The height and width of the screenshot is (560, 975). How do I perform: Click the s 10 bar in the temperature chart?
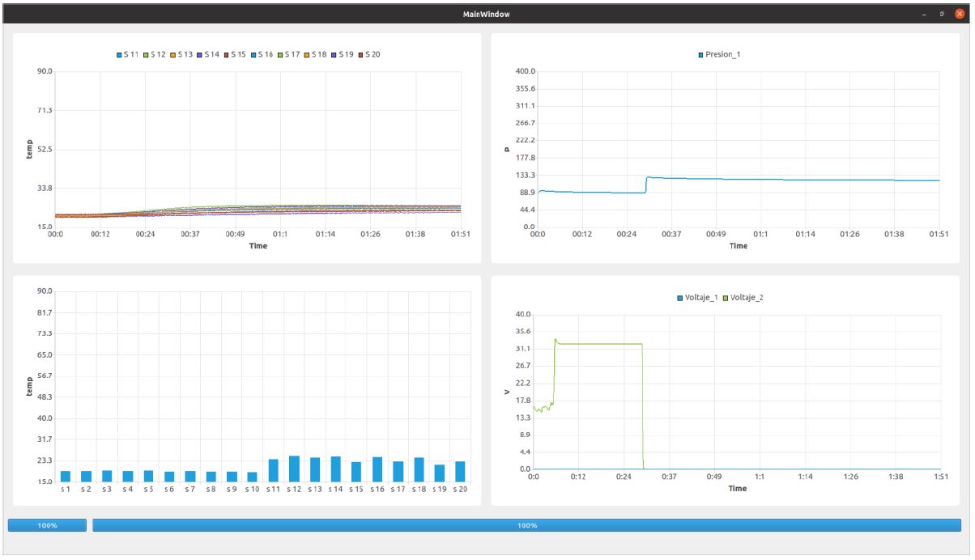point(252,477)
